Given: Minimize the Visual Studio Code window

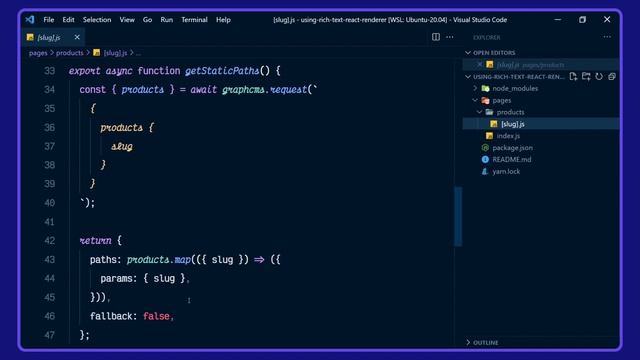Looking at the screenshot, I should (x=558, y=20).
